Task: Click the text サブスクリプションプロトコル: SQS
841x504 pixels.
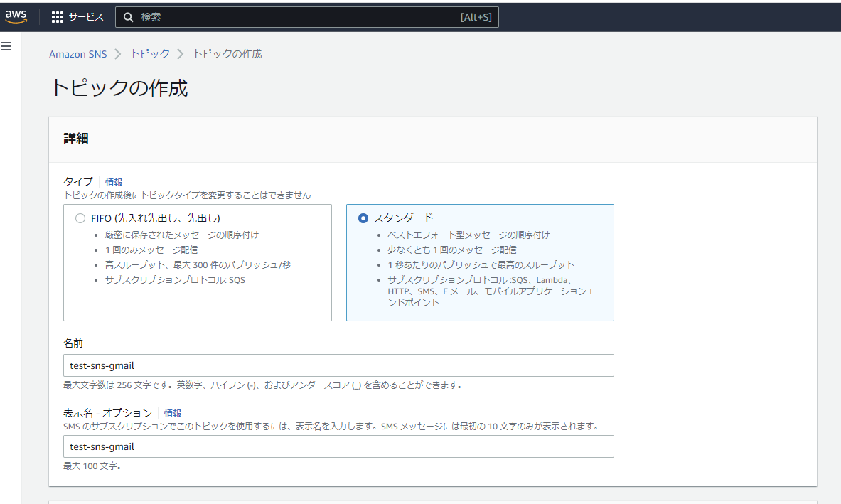Action: click(175, 280)
